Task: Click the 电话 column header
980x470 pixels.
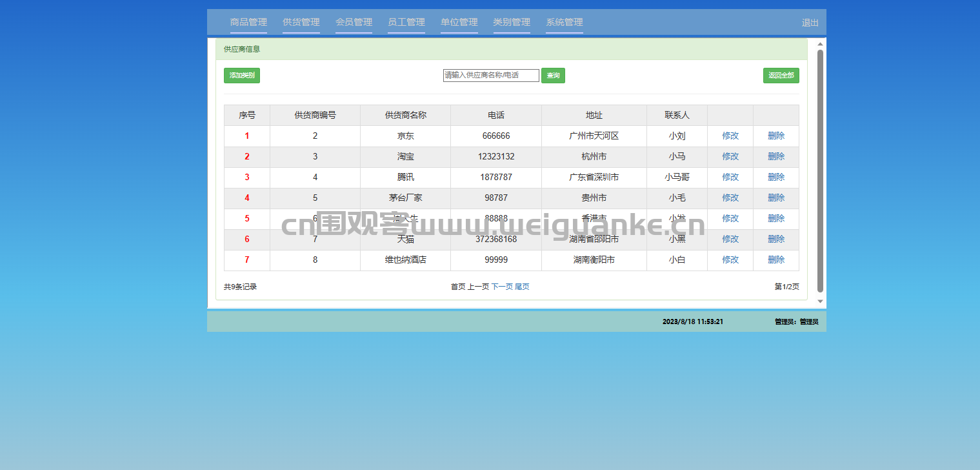Action: (496, 115)
